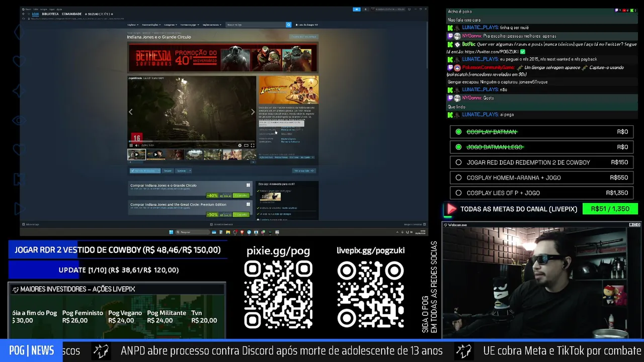Viewport: 644px width, 362px height.
Task: Click the Ignorar button on the game page
Action: [x=181, y=171]
